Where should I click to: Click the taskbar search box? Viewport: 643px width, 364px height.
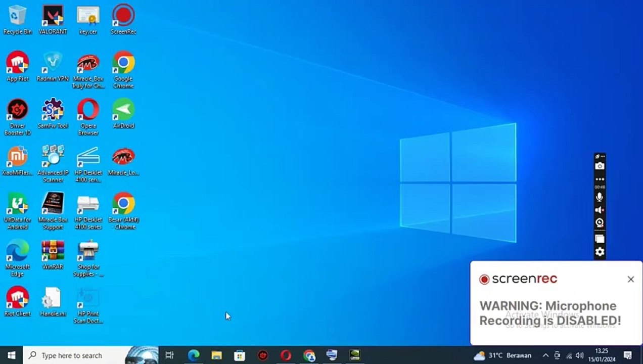[91, 355]
